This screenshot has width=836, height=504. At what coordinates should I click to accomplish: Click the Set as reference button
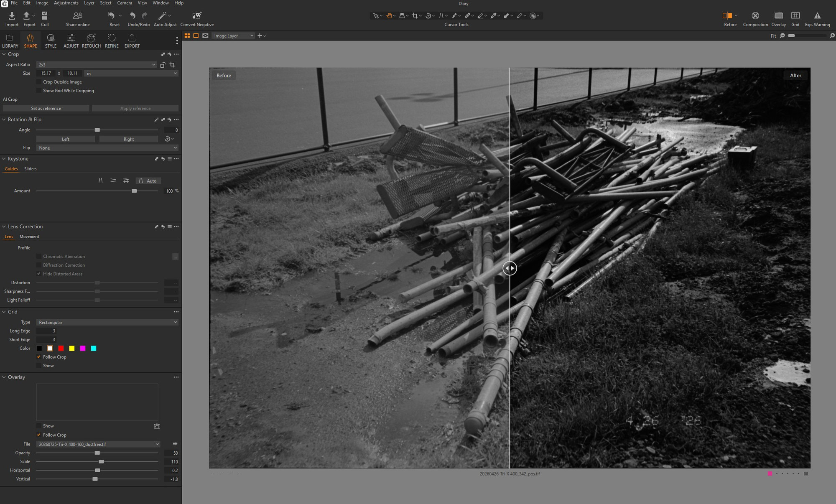pyautogui.click(x=46, y=108)
